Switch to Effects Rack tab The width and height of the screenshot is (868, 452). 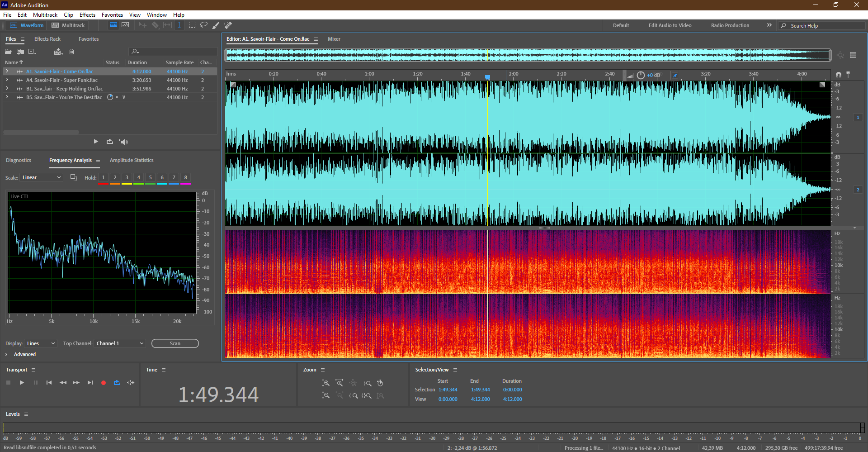point(47,39)
